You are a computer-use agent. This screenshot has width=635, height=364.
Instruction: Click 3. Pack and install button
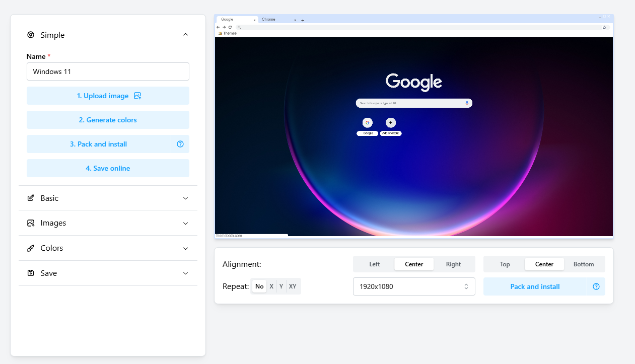(x=99, y=144)
